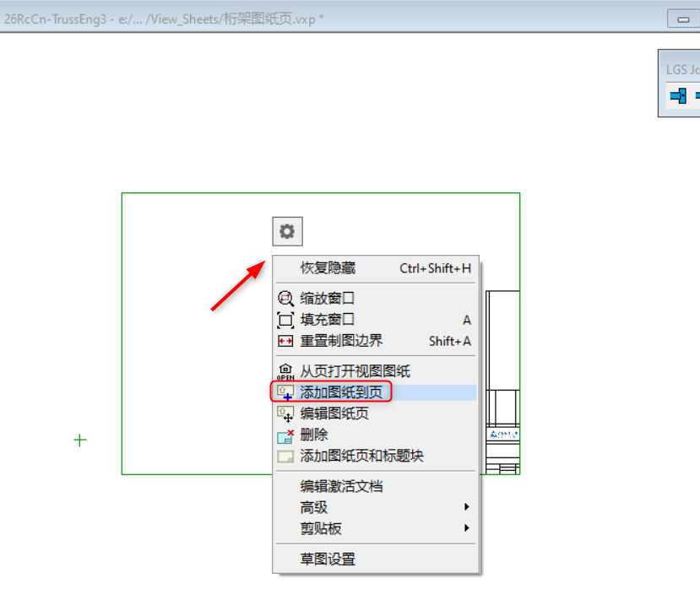Click the title block on the sheet
Image resolution: width=700 pixels, height=589 pixels.
point(502,382)
